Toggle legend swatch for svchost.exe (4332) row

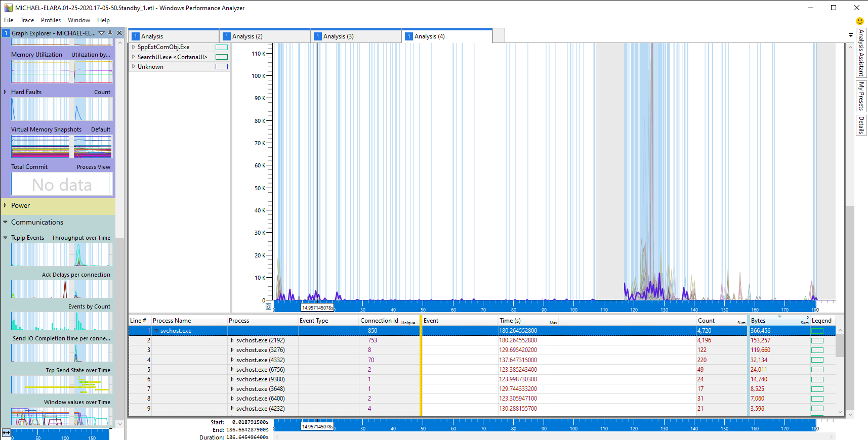pyautogui.click(x=817, y=360)
